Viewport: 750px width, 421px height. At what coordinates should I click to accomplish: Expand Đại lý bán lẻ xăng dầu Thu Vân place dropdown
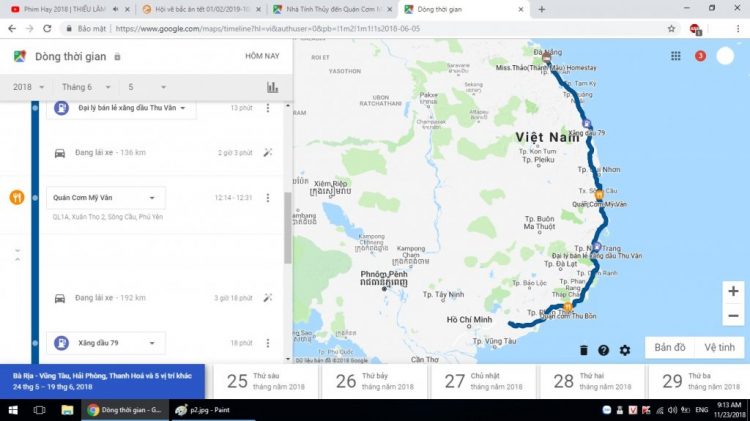coord(183,108)
